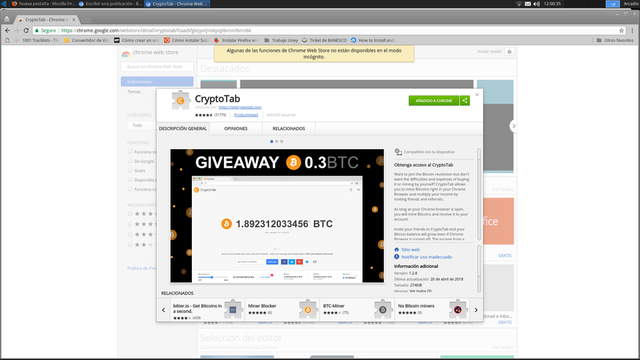Screen dimensions: 640x360
Task: Open the Sitio web link
Action: pos(410,249)
